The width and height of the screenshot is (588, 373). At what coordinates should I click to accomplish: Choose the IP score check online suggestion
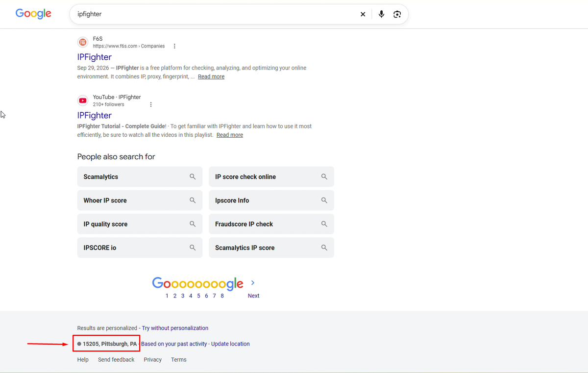pyautogui.click(x=271, y=176)
